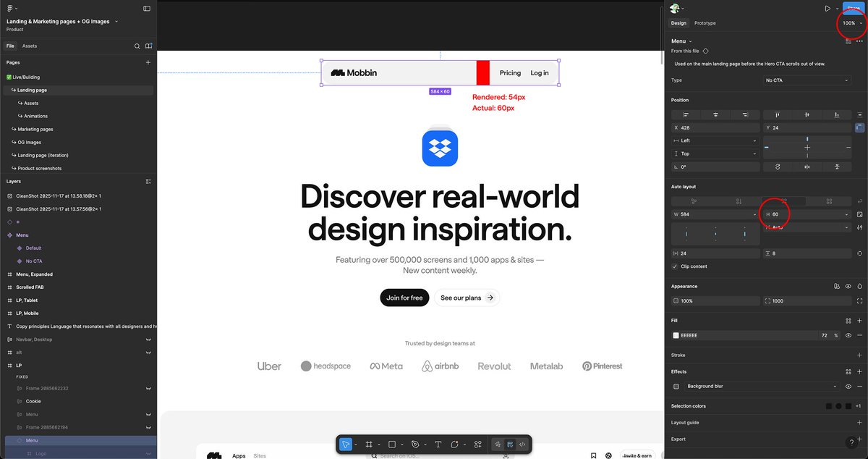The height and width of the screenshot is (459, 868).
Task: Open the component properties adjust icon
Action: pos(848,41)
